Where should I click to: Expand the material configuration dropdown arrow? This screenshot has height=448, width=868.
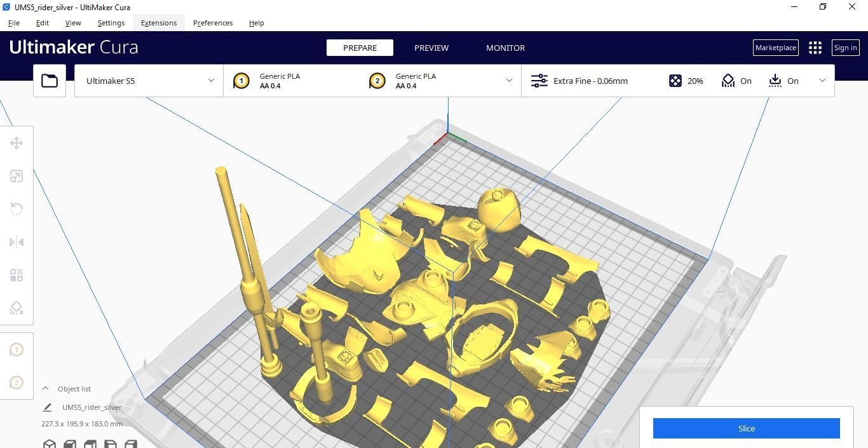(509, 81)
